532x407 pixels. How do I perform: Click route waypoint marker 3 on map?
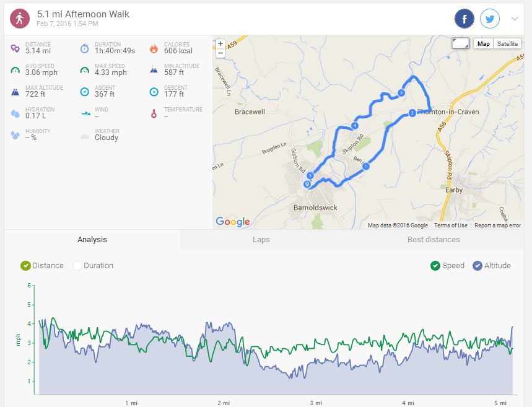point(401,93)
